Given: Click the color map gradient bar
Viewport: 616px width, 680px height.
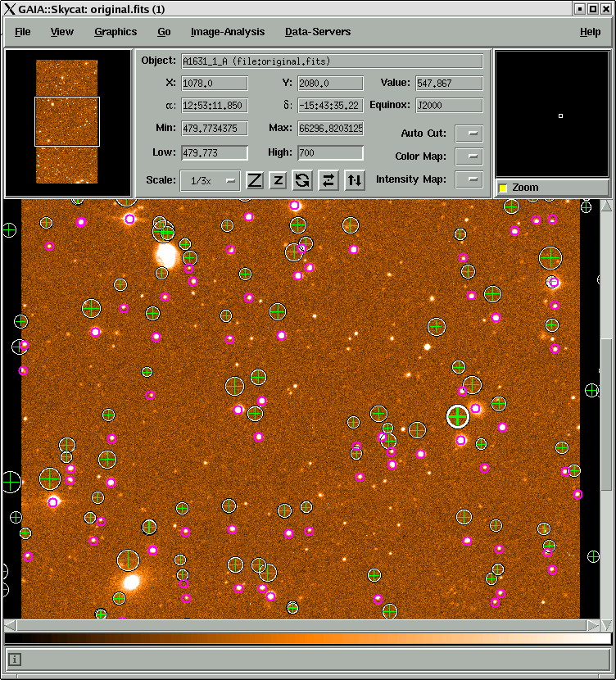Looking at the screenshot, I should [307, 638].
